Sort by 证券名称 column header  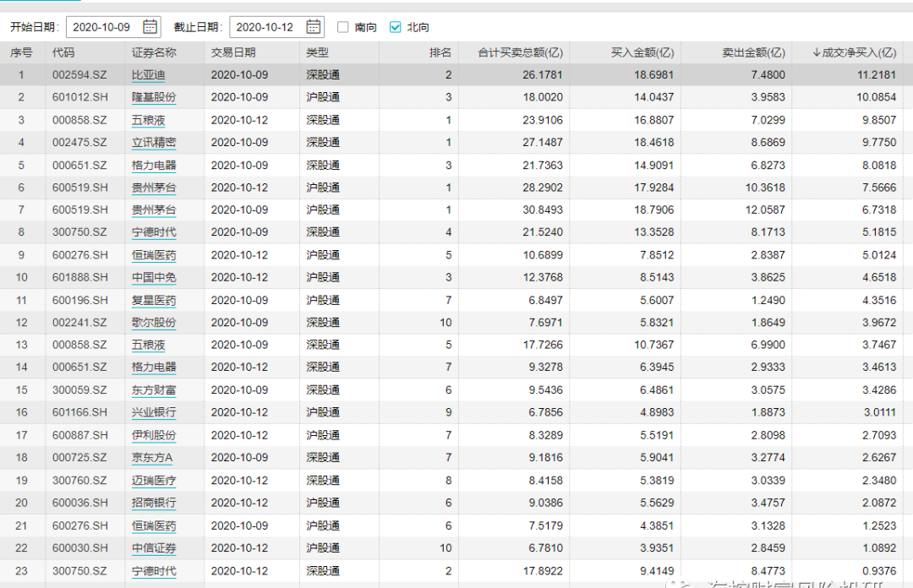[154, 52]
